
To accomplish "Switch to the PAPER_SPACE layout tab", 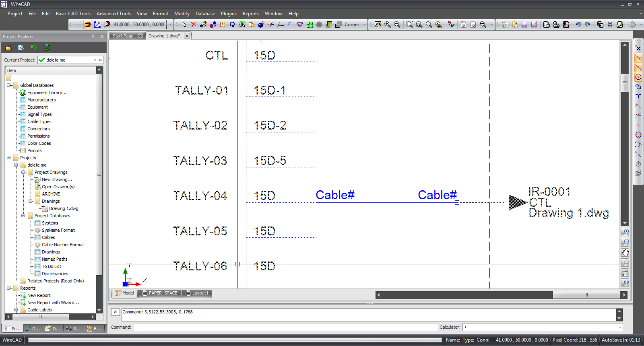I will (160, 293).
